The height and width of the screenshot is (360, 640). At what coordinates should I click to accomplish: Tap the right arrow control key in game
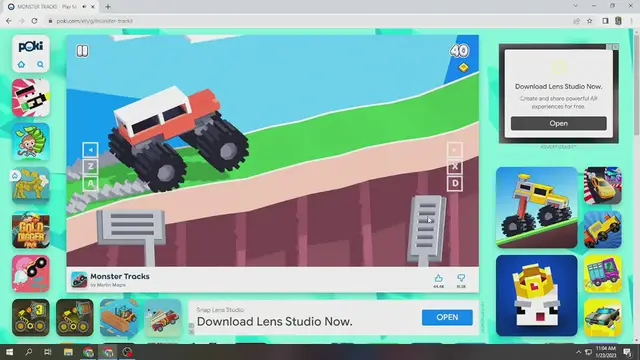coord(455,150)
